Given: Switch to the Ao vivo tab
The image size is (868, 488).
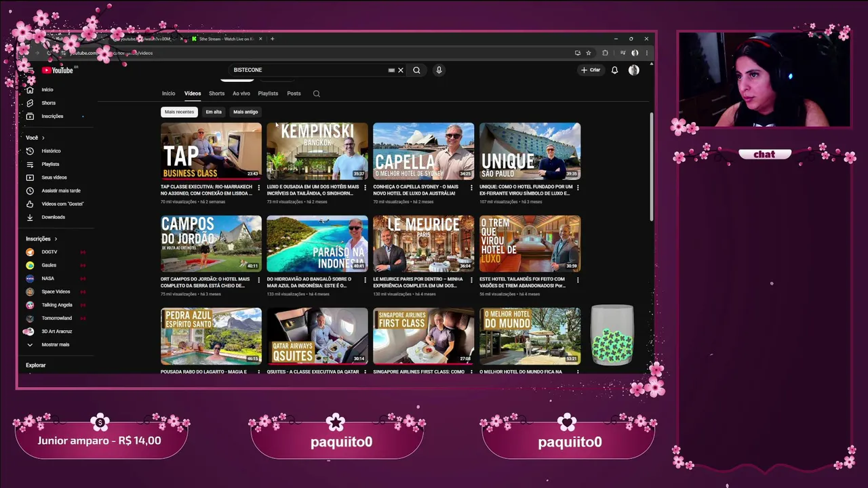Looking at the screenshot, I should point(241,94).
